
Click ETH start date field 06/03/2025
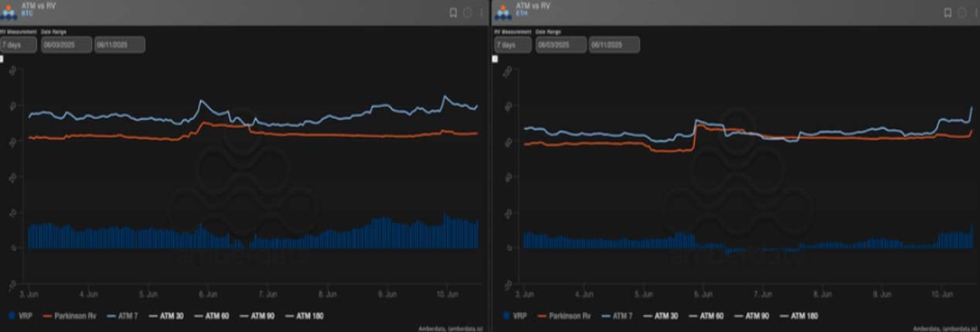pos(560,44)
